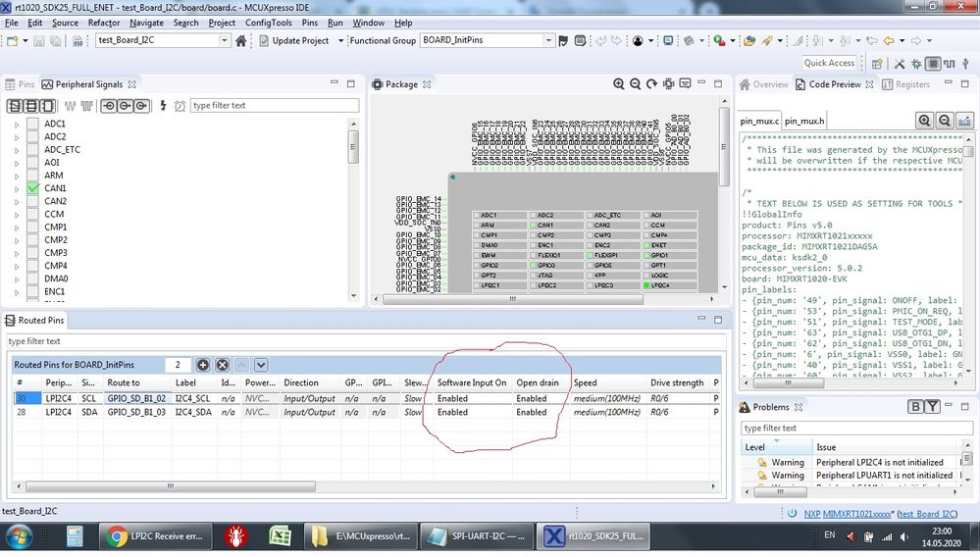Zoom out of the Package view

click(635, 83)
